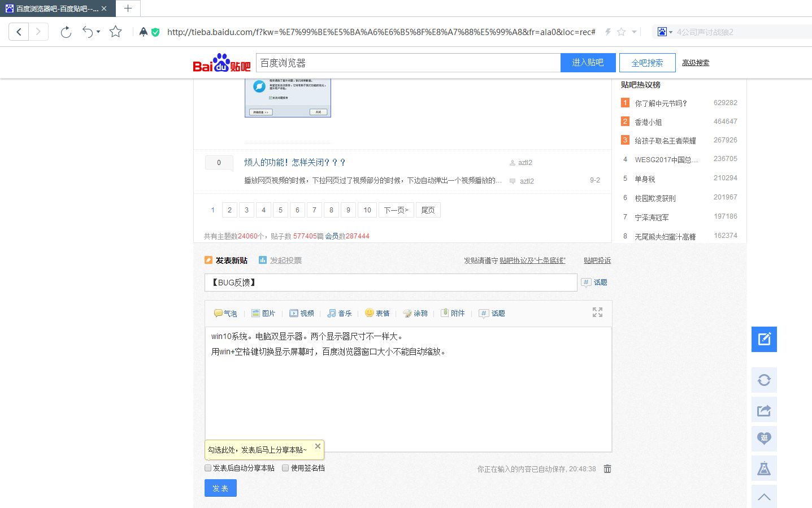Open the post 烦人的功能！怎样关闭？？？

[295, 162]
